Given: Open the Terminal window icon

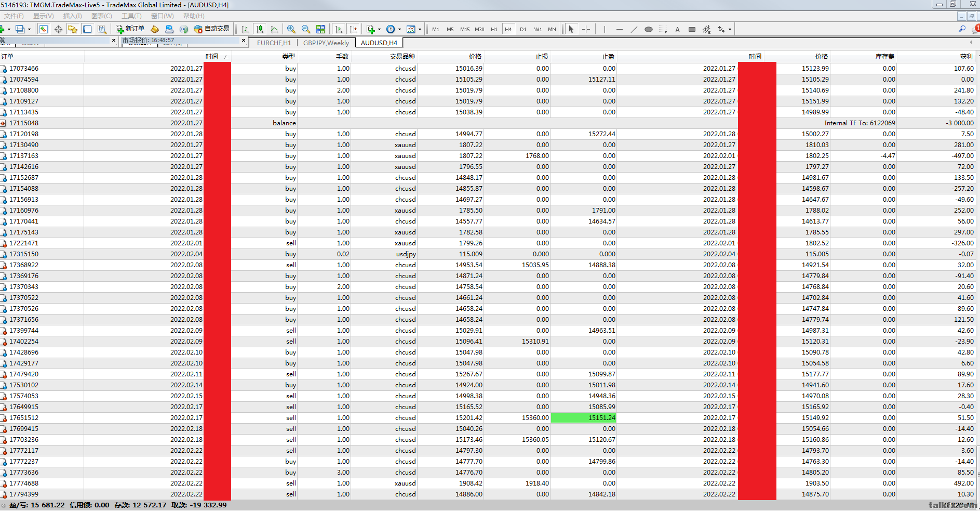Looking at the screenshot, I should click(x=87, y=29).
